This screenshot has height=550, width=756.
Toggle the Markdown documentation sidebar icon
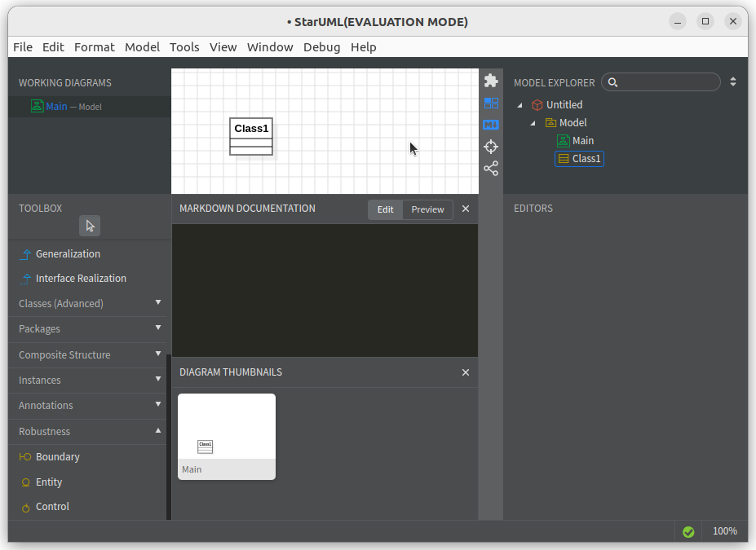coord(491,125)
